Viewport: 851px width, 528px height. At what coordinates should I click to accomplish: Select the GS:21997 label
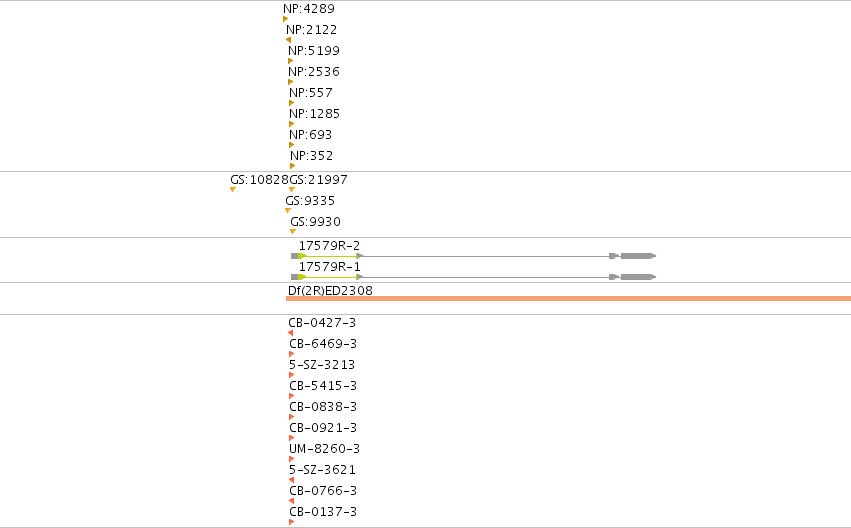tap(319, 180)
